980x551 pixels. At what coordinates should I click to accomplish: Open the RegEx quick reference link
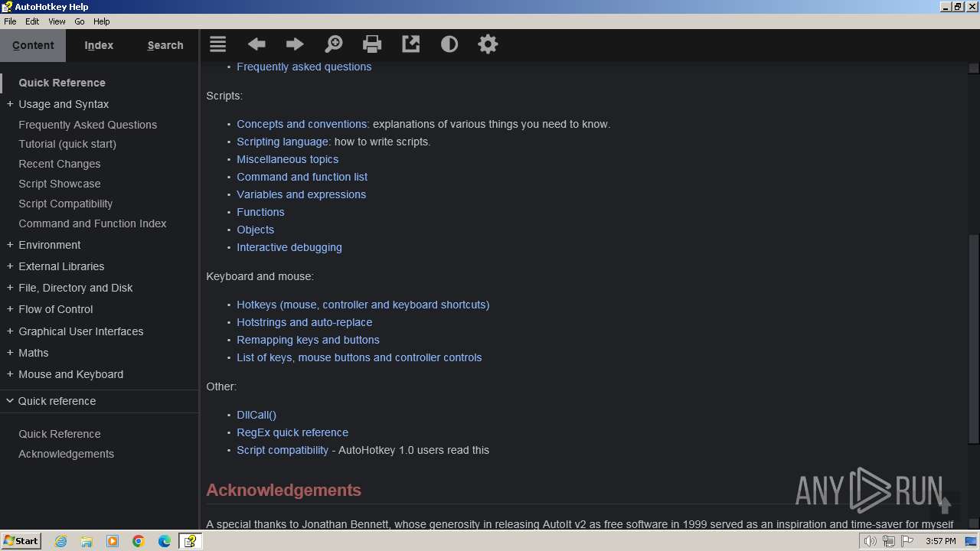click(x=292, y=432)
